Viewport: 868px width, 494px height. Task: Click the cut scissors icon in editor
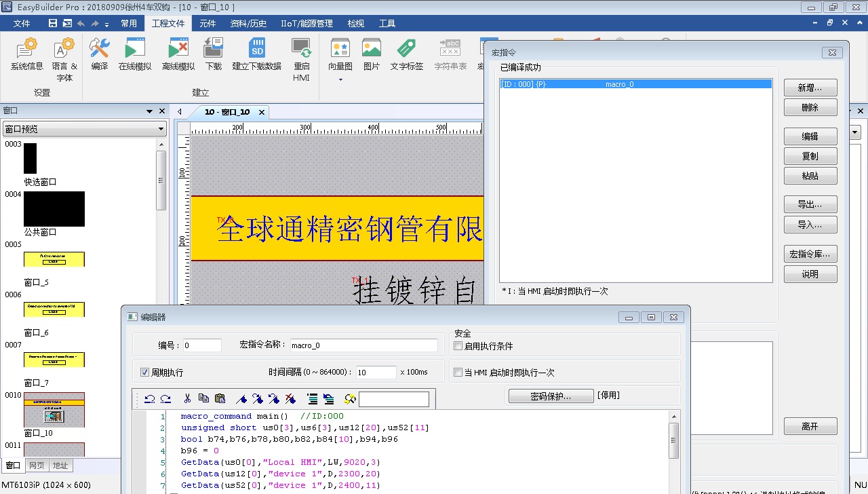pos(188,399)
